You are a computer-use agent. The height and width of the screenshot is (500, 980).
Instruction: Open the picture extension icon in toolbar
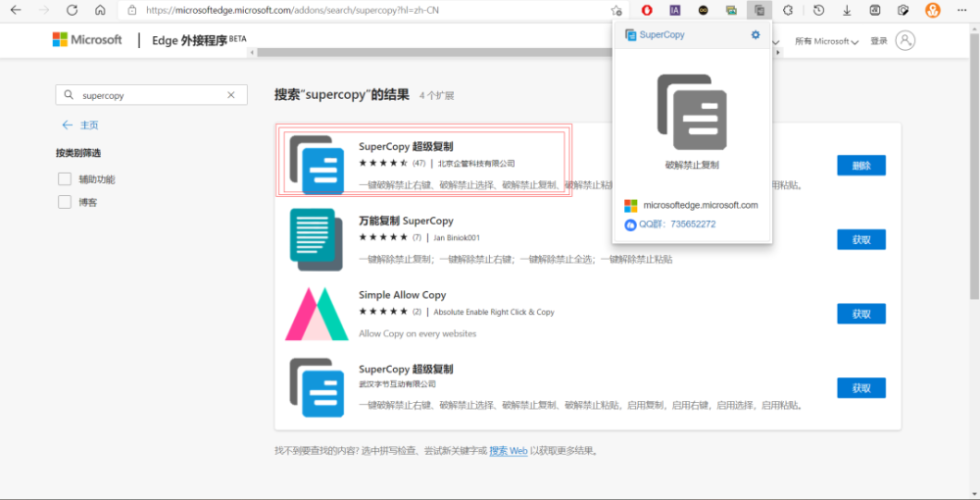point(731,10)
